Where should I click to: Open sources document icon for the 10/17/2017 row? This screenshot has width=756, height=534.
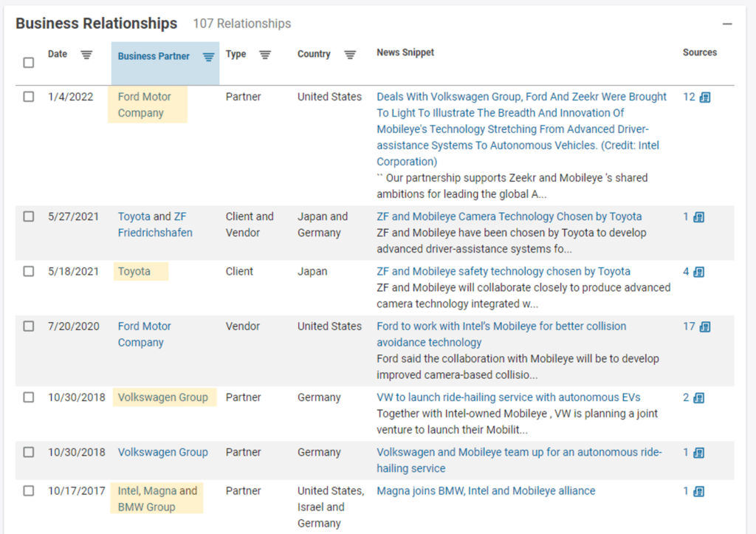698,492
